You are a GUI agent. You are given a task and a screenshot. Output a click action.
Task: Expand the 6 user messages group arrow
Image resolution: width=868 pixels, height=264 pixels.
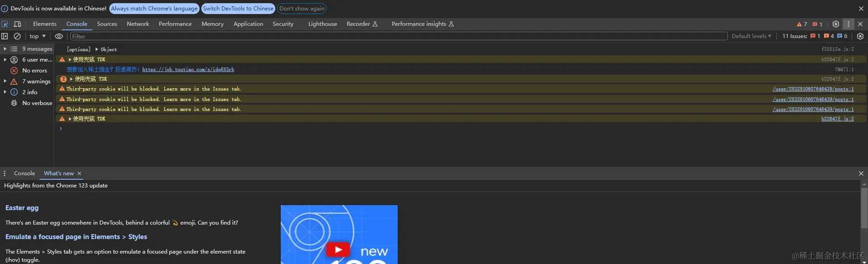coord(5,60)
